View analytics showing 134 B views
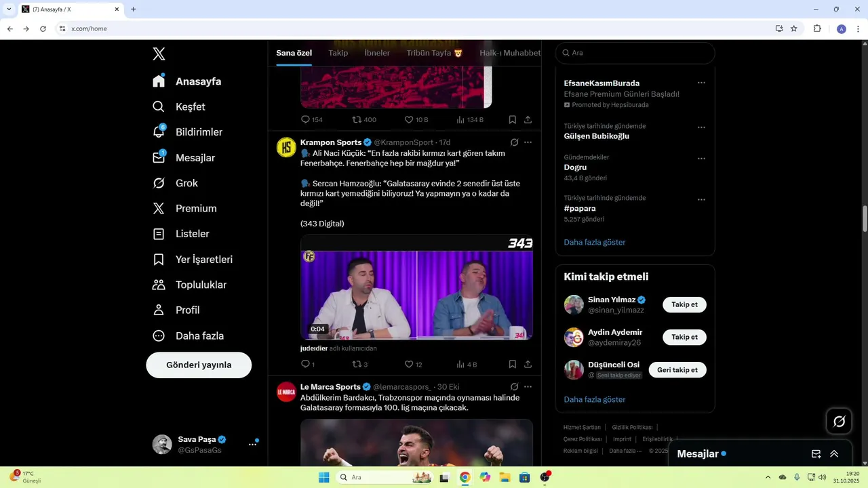The height and width of the screenshot is (488, 868). 470,119
